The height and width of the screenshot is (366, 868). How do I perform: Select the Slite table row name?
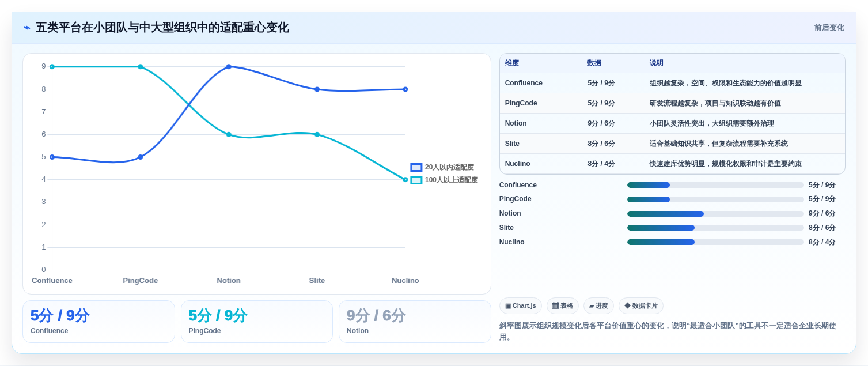click(512, 144)
